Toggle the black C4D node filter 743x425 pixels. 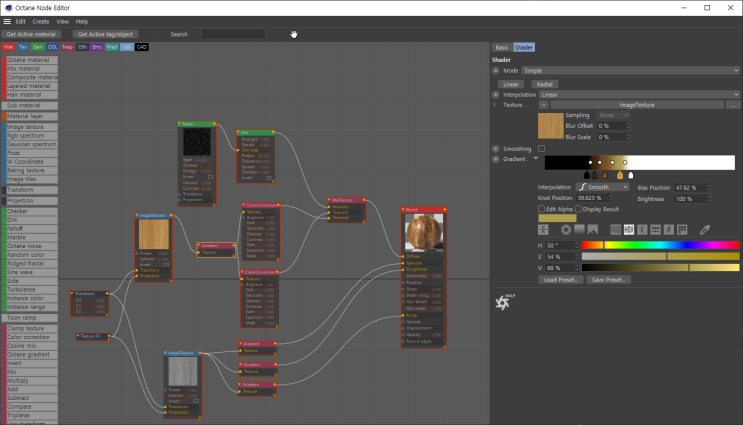click(142, 47)
